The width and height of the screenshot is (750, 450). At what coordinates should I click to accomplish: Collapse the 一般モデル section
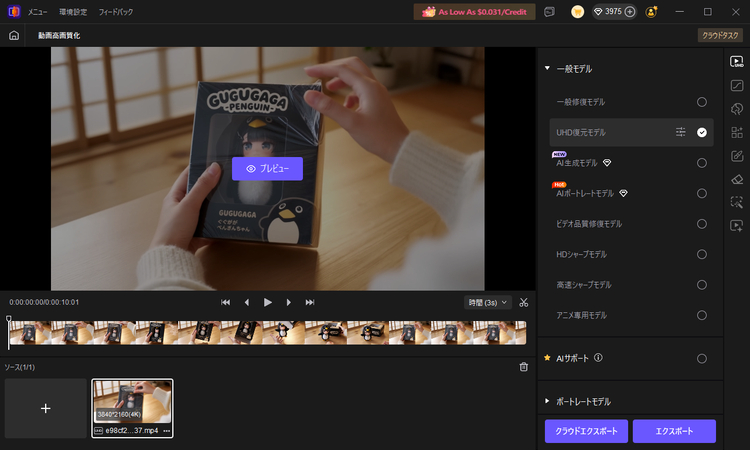coord(547,68)
